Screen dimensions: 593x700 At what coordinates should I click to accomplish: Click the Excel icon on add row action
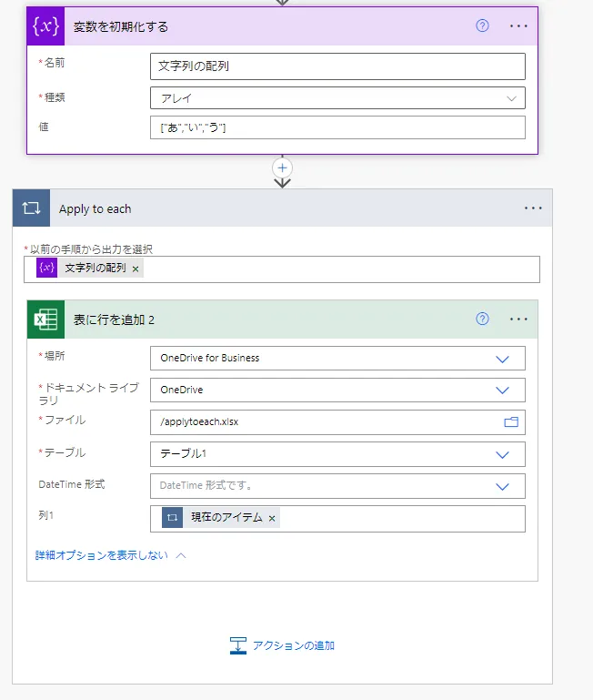click(46, 319)
